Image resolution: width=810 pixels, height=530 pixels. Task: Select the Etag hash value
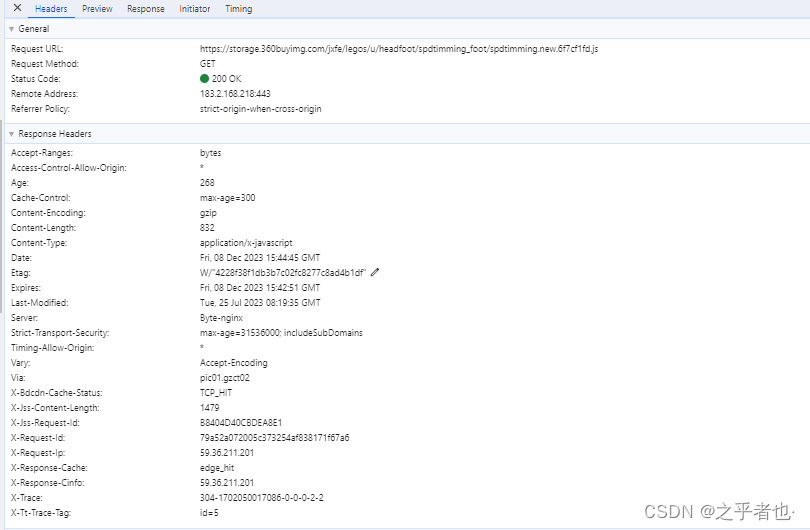tap(283, 273)
